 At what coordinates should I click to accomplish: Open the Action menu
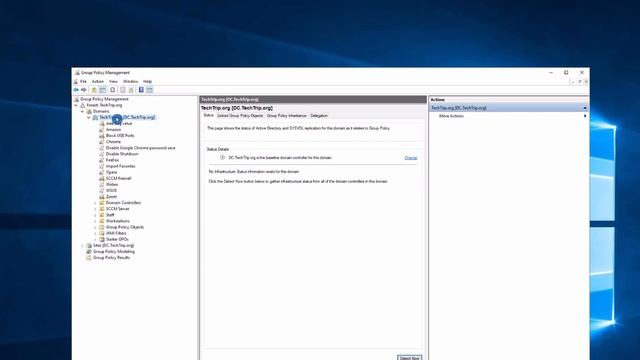click(98, 82)
